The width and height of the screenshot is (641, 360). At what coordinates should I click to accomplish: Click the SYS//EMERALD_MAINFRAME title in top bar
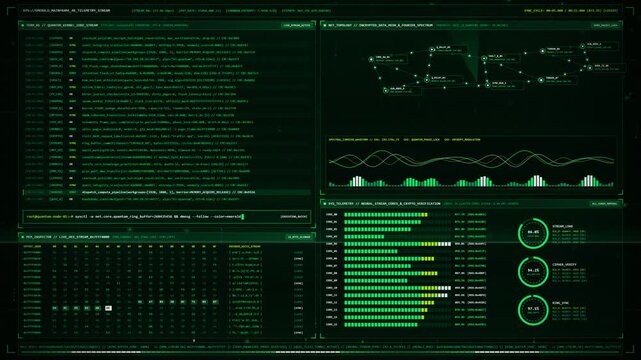click(x=66, y=11)
